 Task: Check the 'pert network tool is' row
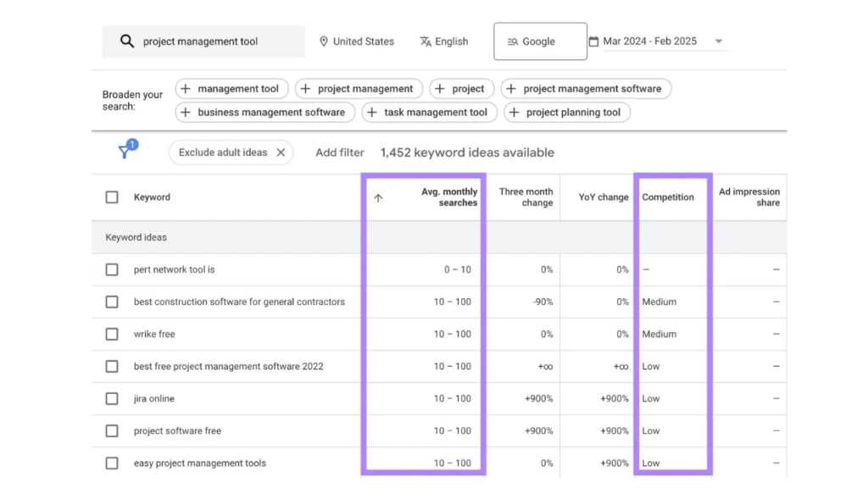pyautogui.click(x=112, y=269)
